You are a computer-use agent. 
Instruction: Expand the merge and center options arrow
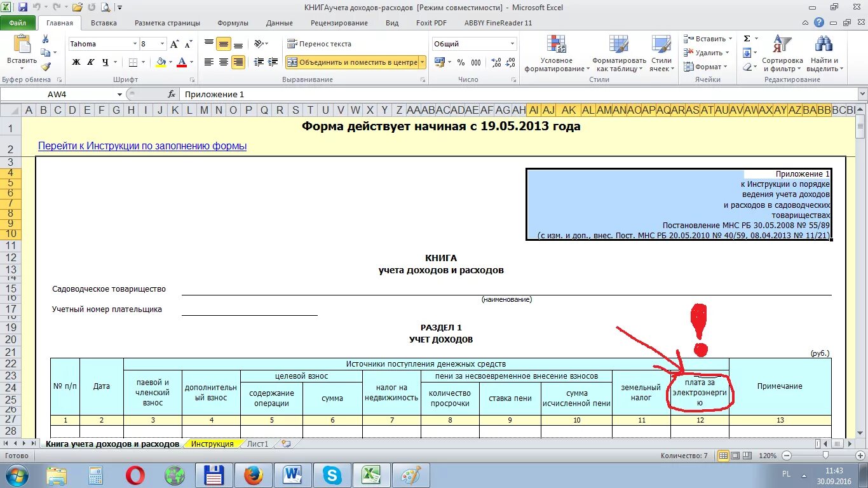point(423,62)
